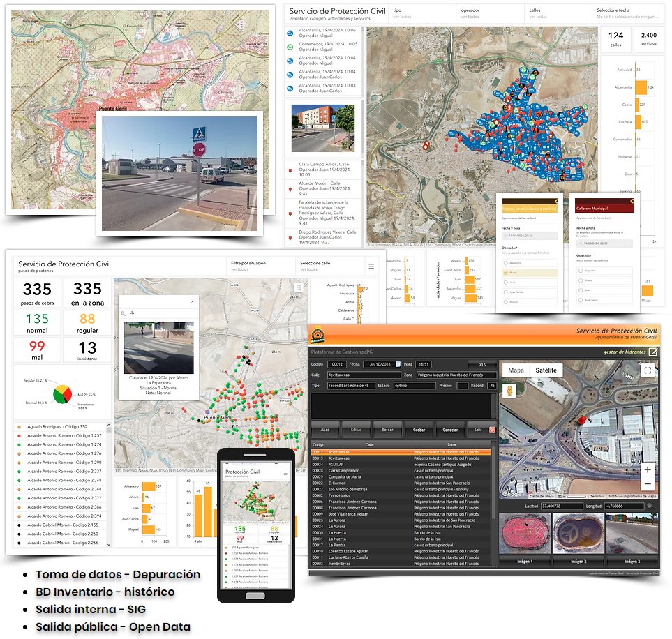This screenshot has width=672, height=639.
Task: Zoom in with the plus button on the hydrant map
Action: (x=648, y=469)
